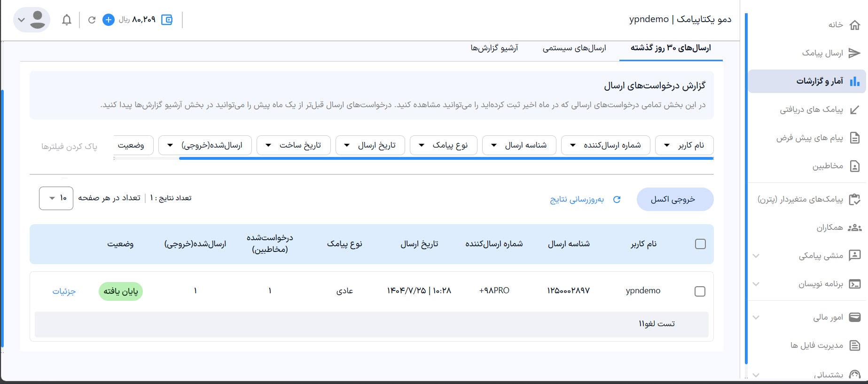Open the contacts icon in sidebar
Screen dimensions: 868x384
(855, 166)
